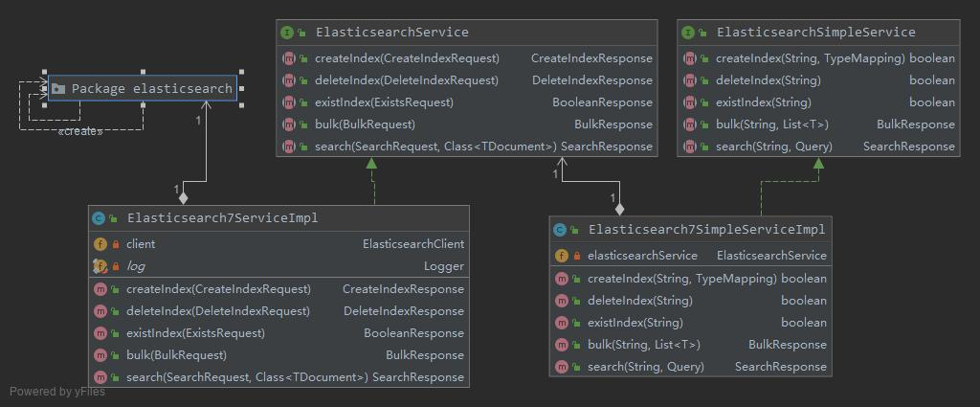Click method icon of deleteIndex(DeleteIndexRequest) in ElasticsearchService interface

tap(288, 80)
